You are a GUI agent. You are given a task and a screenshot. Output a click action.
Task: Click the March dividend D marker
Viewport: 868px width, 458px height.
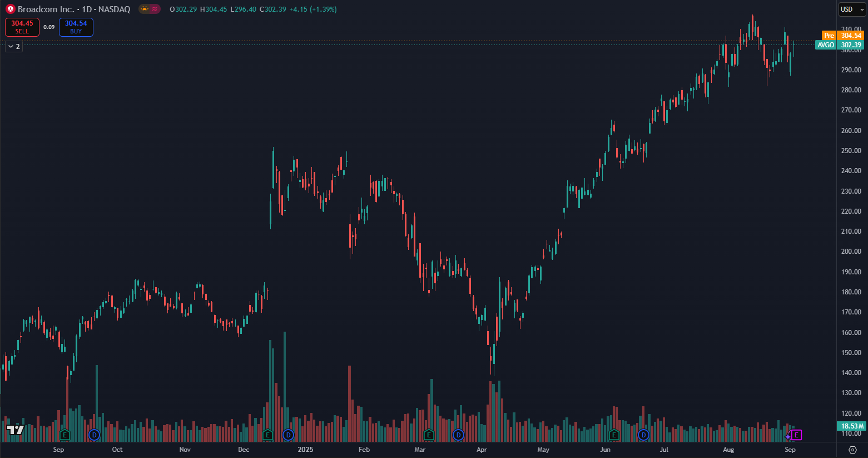pos(458,435)
